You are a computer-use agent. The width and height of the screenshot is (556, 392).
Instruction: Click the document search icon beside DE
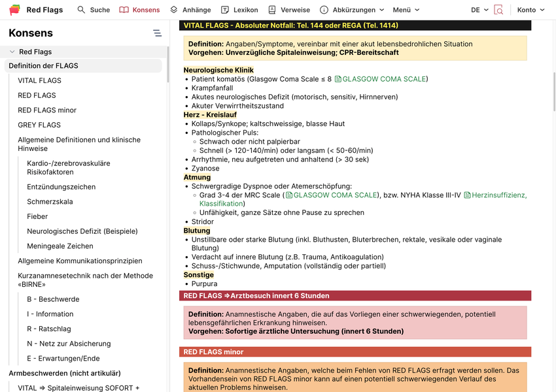498,10
